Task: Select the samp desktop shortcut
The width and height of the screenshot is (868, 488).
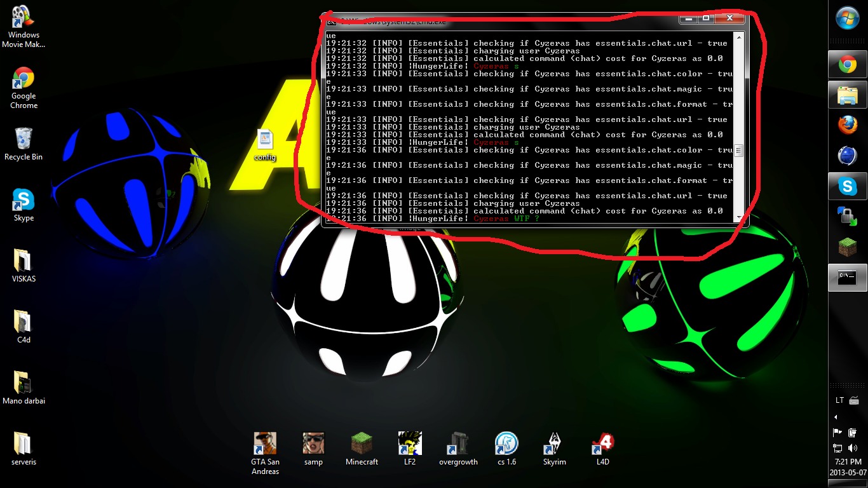Action: [x=313, y=444]
